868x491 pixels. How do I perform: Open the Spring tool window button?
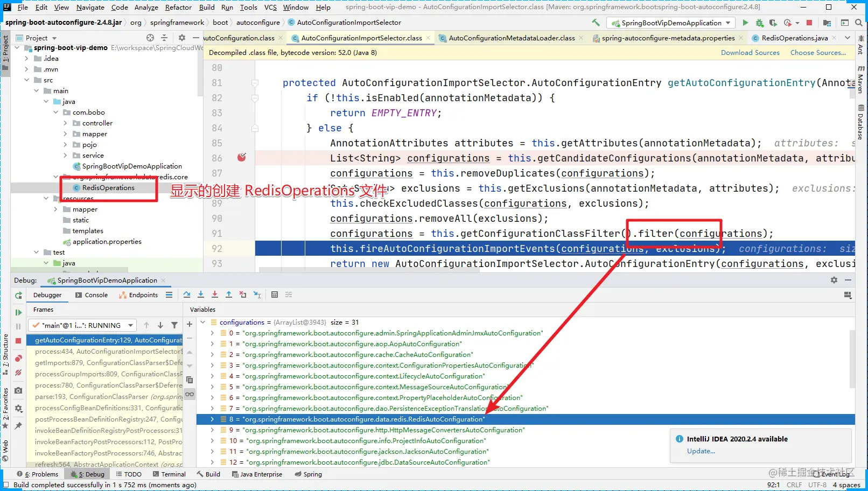point(308,474)
